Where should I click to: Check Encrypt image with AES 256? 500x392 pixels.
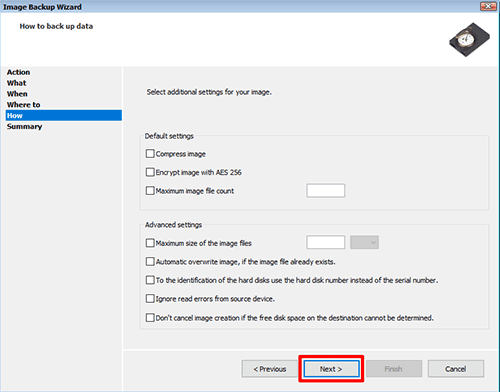(x=150, y=172)
